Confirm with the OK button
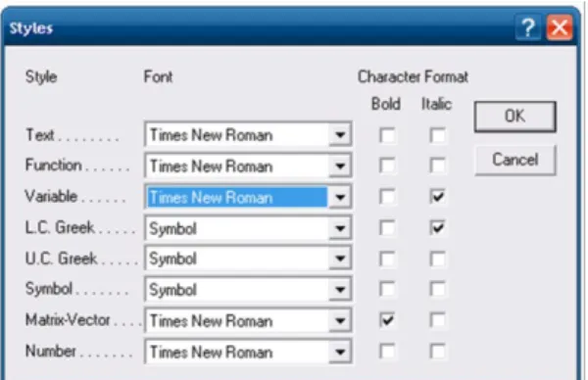Image resolution: width=588 pixels, height=380 pixels. point(514,117)
